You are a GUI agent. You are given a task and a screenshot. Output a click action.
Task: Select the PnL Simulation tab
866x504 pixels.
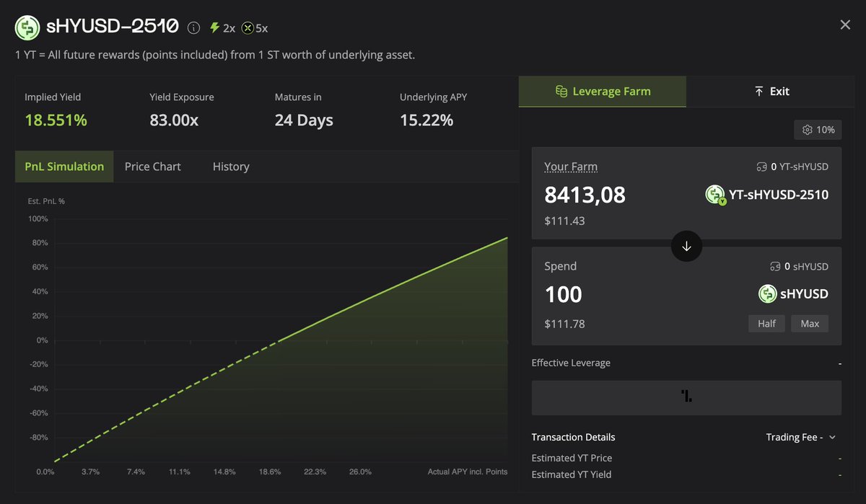click(64, 167)
